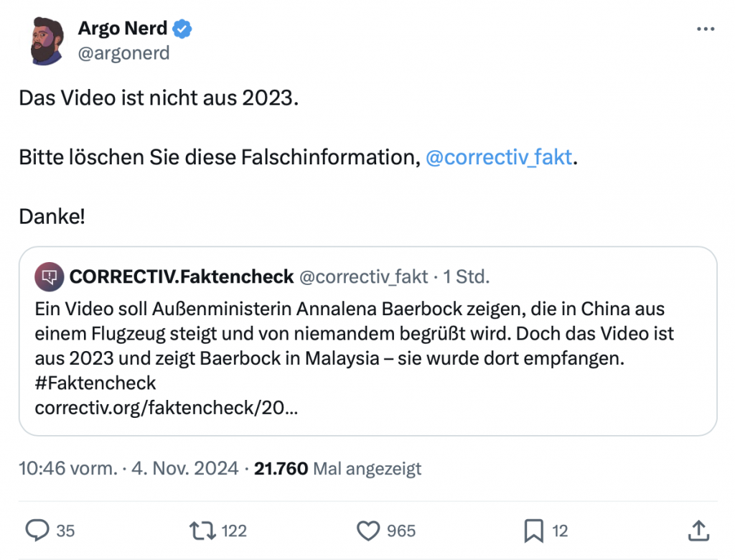
Task: Open the three-dot more options menu
Action: [706, 29]
